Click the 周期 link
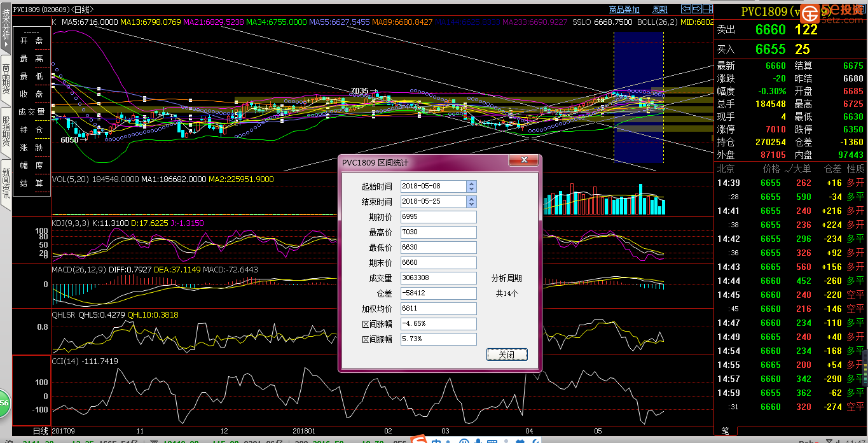The width and height of the screenshot is (868, 443). (x=660, y=10)
